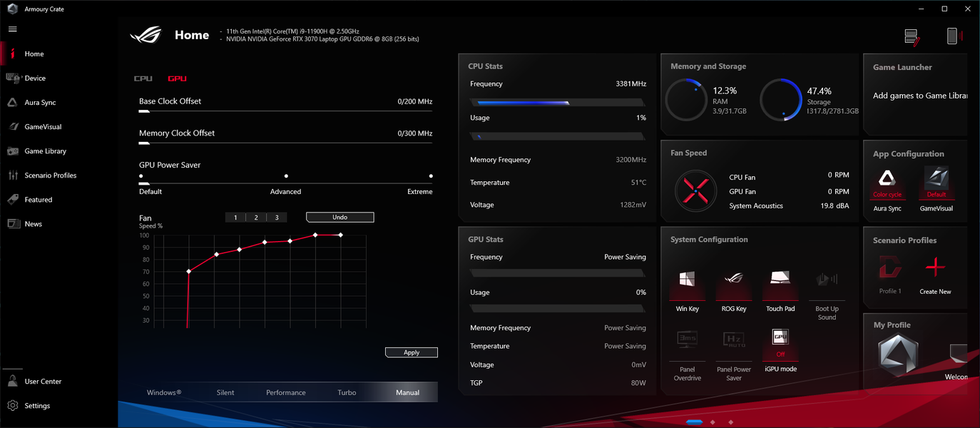Select fan curve preset 2

point(256,218)
